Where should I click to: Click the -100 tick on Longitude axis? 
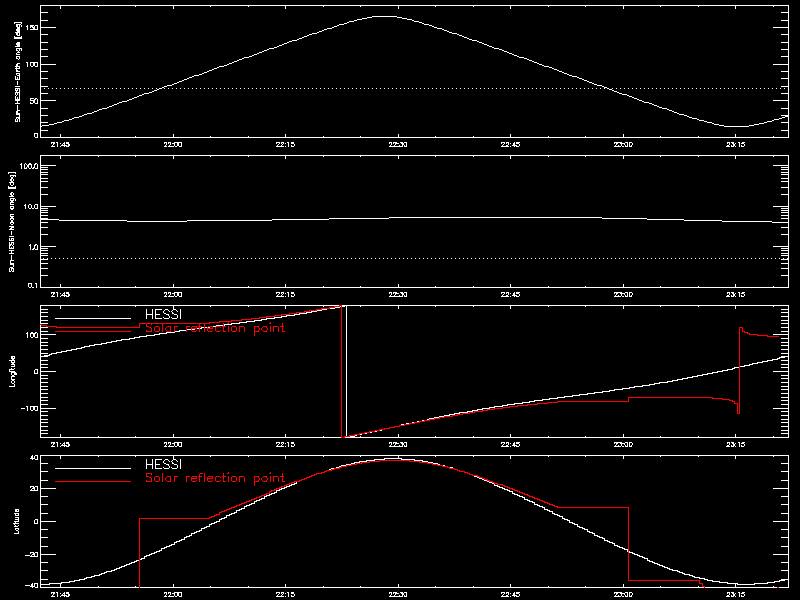(x=31, y=408)
